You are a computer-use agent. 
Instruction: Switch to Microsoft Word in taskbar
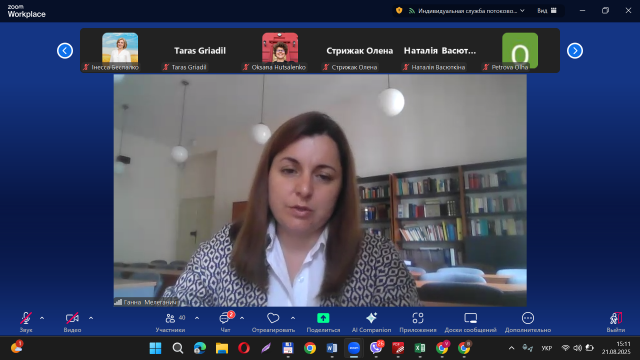pos(332,348)
